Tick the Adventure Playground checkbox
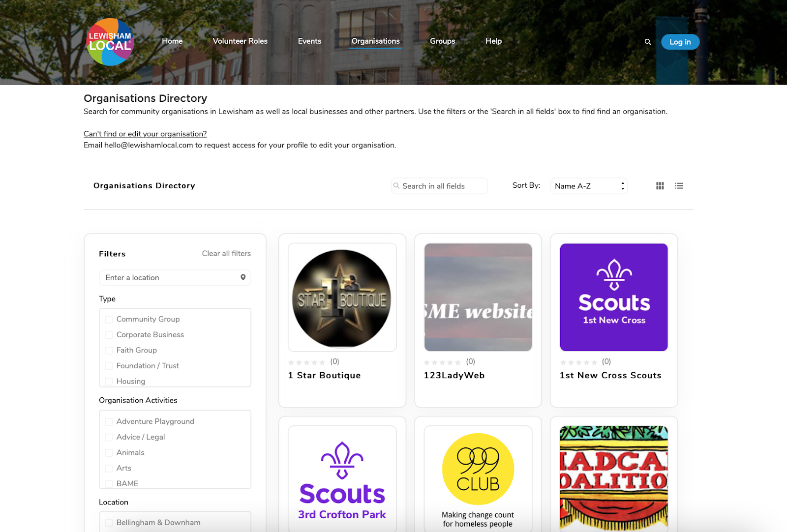 pos(109,422)
